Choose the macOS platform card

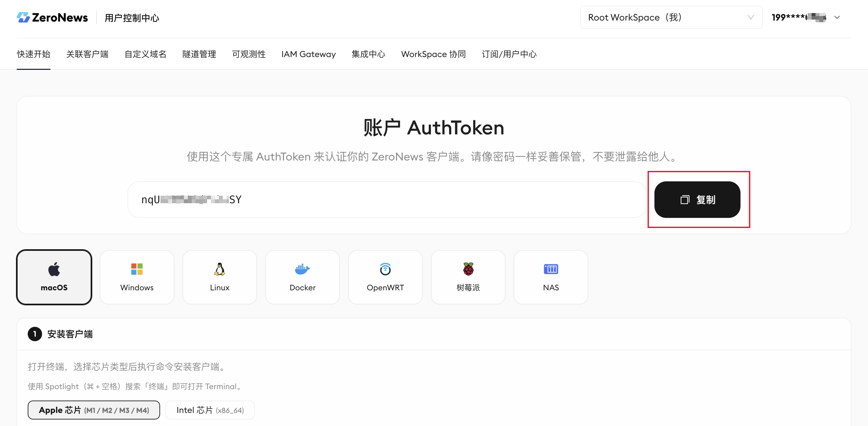pyautogui.click(x=54, y=277)
